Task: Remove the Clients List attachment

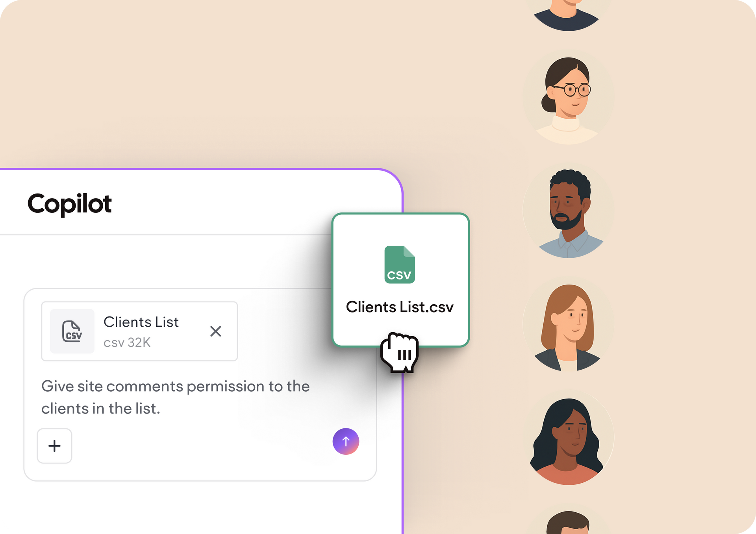Action: (x=215, y=331)
